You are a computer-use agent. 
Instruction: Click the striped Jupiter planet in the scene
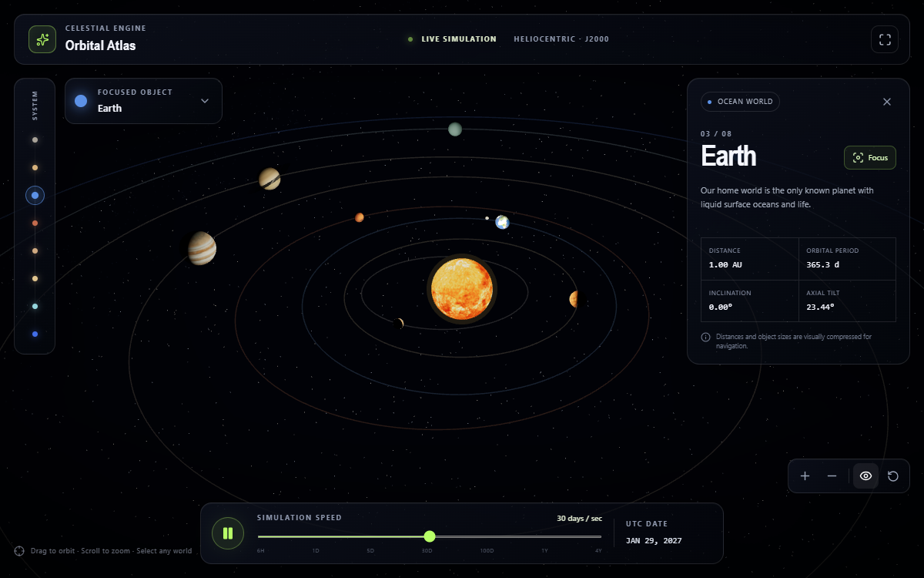pyautogui.click(x=202, y=248)
